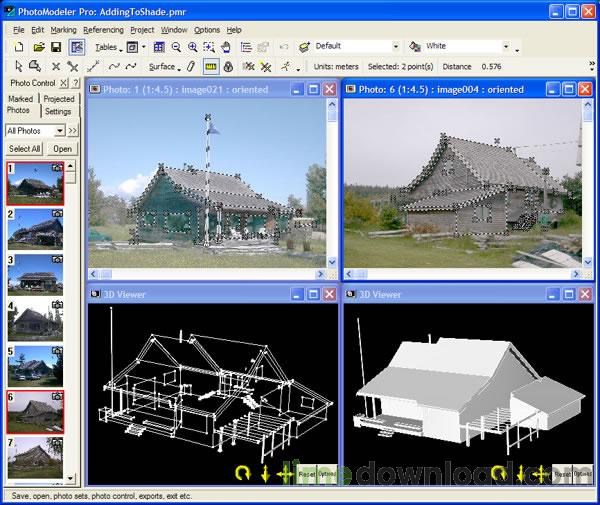Toggle the Photo Control panel icon

77,47
